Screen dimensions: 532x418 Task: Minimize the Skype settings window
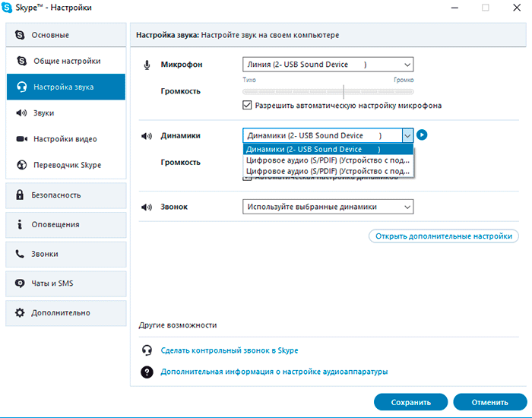coord(454,8)
